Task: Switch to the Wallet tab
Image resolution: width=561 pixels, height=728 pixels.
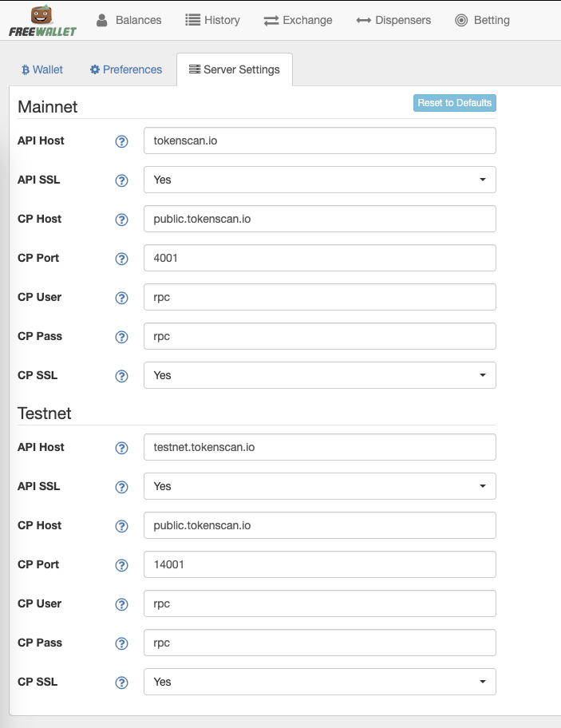Action: click(x=42, y=69)
